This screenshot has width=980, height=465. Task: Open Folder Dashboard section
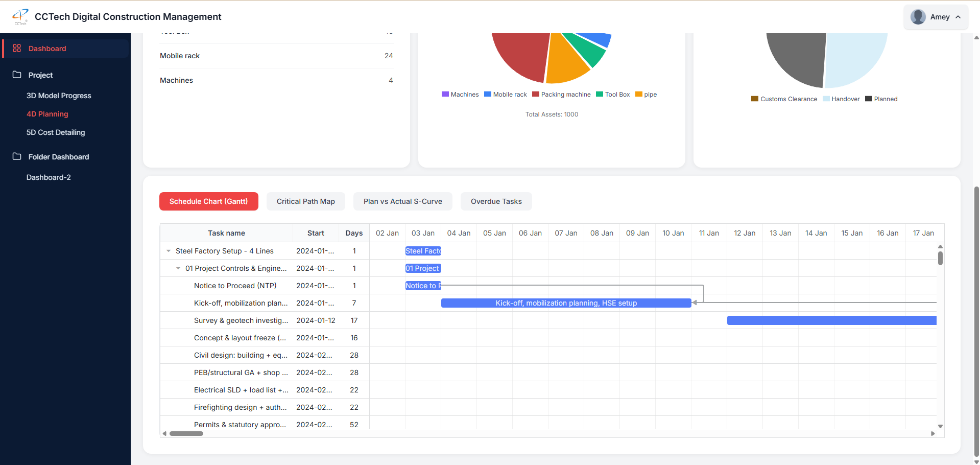pyautogui.click(x=59, y=157)
